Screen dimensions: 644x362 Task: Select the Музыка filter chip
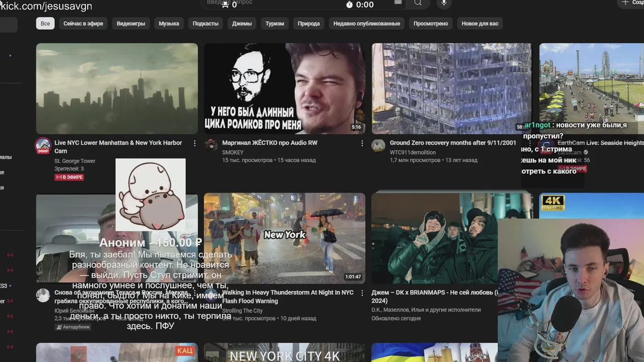pyautogui.click(x=169, y=24)
